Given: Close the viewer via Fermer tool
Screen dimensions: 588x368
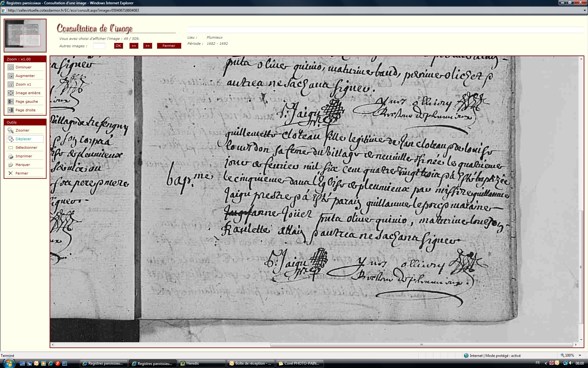Looking at the screenshot, I should 11,173.
